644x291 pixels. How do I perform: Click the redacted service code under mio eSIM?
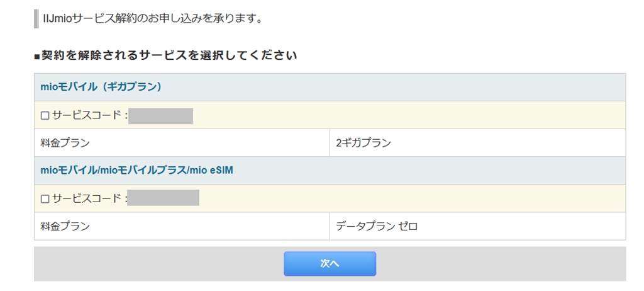(x=163, y=198)
